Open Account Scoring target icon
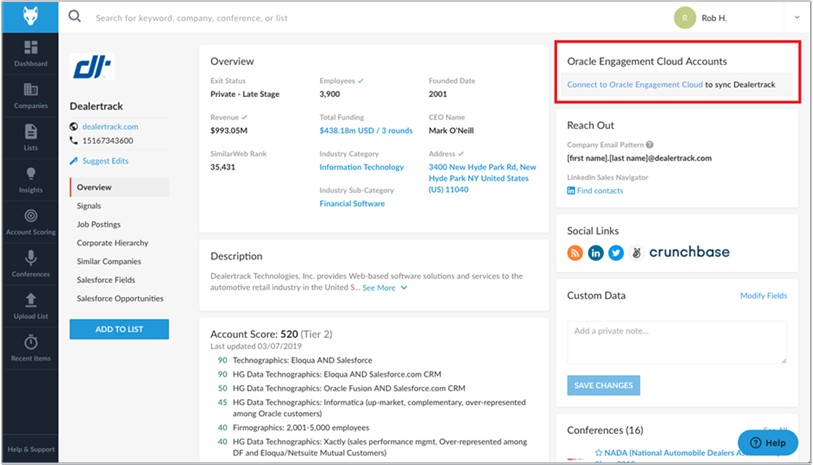The height and width of the screenshot is (465, 813). [31, 218]
